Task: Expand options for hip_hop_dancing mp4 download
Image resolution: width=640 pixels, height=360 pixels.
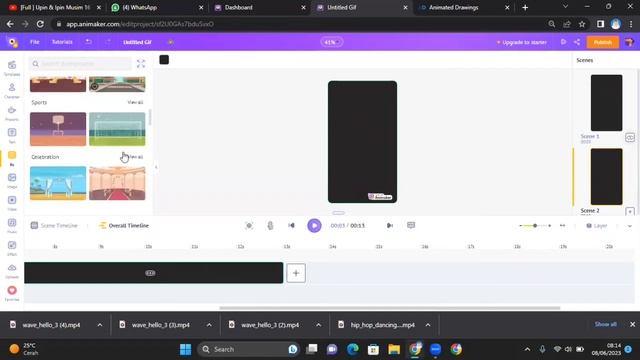Action: [428, 325]
